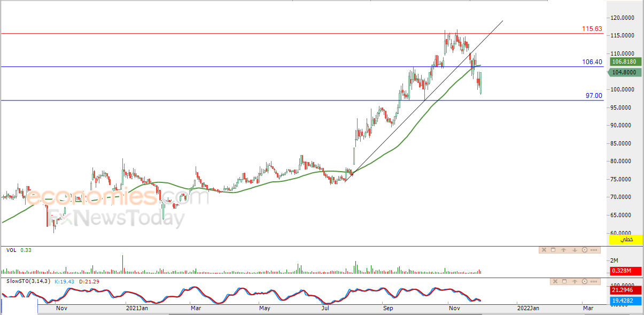Open settings for the VOL indicator
The image size is (644, 315).
(x=584, y=250)
